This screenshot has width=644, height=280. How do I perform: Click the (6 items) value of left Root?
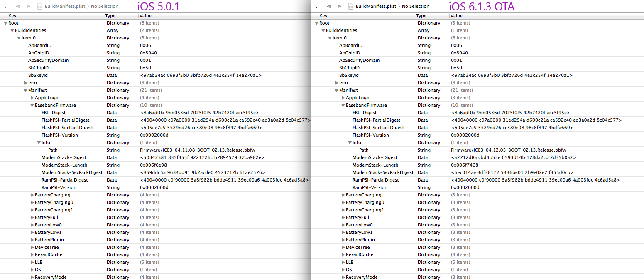tap(149, 23)
